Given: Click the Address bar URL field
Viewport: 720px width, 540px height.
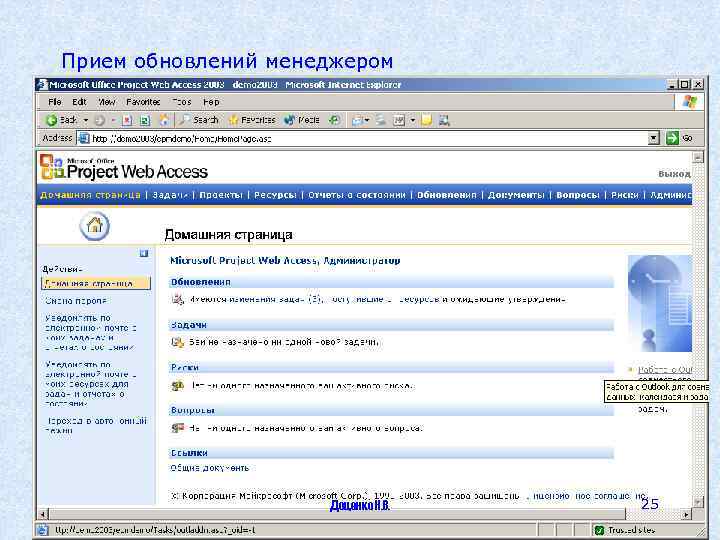Looking at the screenshot, I should (363, 138).
